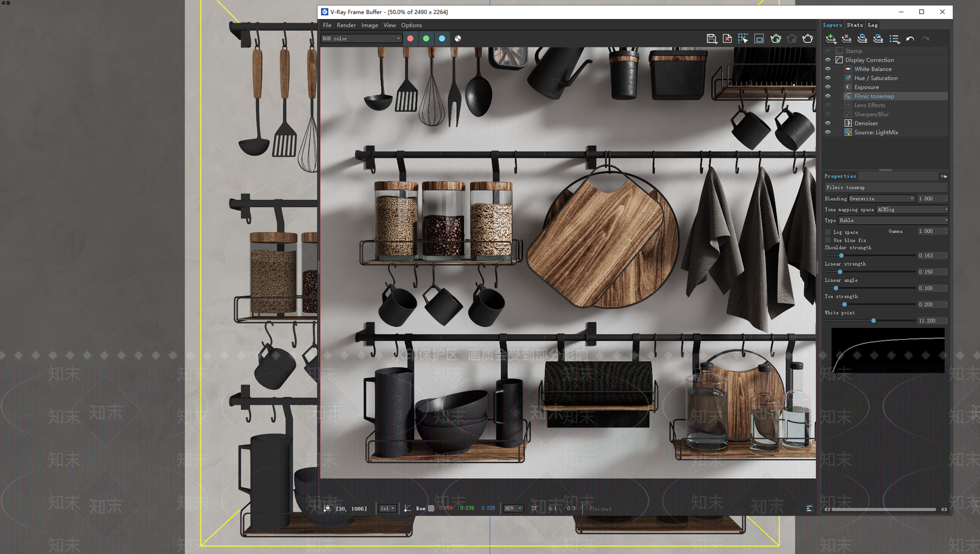This screenshot has height=554, width=980.
Task: Hide the Hue / Saturation layer
Action: 828,78
